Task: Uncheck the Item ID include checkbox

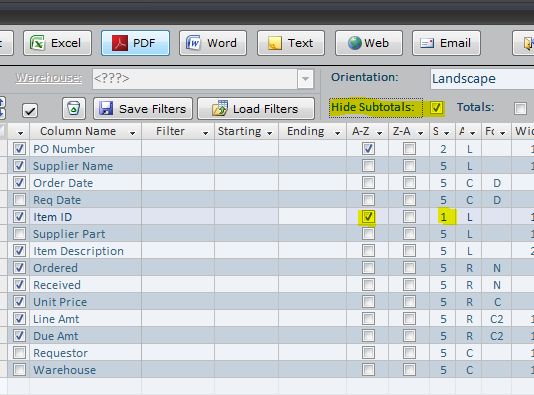Action: pos(19,217)
